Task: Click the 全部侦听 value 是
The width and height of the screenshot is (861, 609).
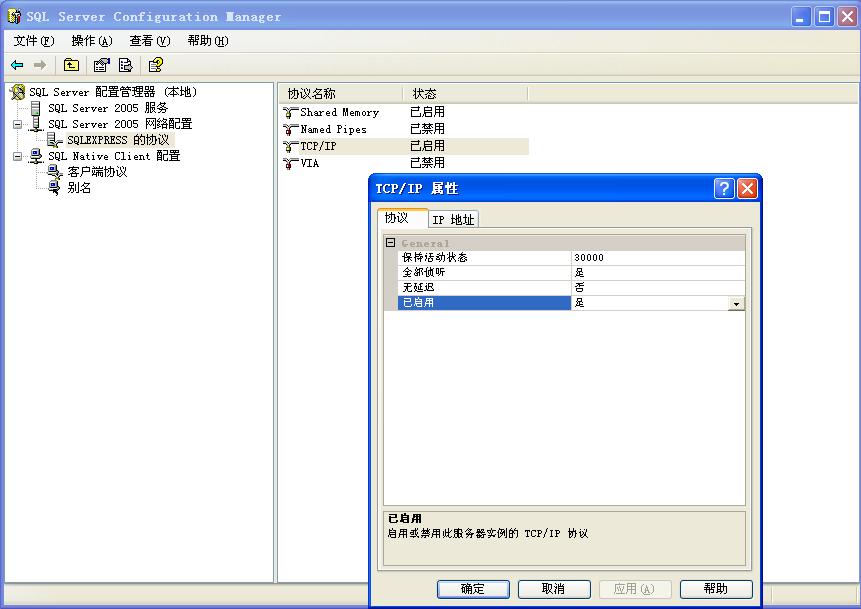Action: [658, 272]
